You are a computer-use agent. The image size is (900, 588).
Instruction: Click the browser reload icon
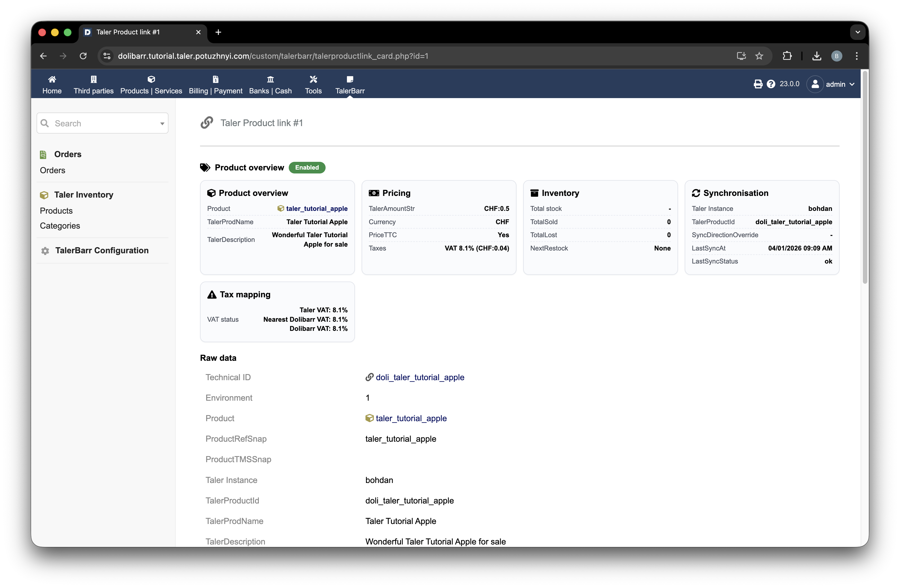point(83,56)
